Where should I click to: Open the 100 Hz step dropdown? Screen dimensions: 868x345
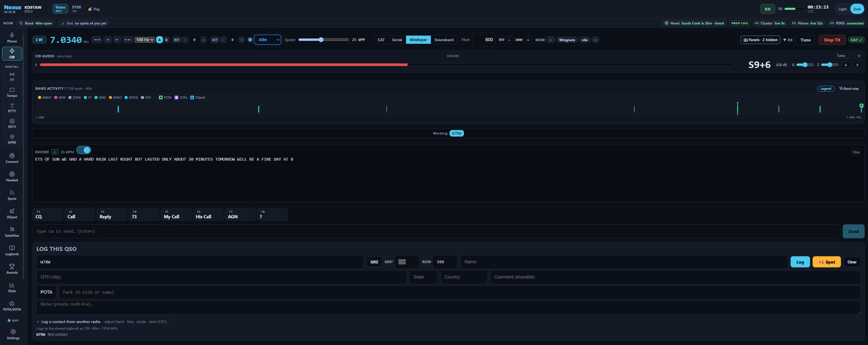coord(145,40)
